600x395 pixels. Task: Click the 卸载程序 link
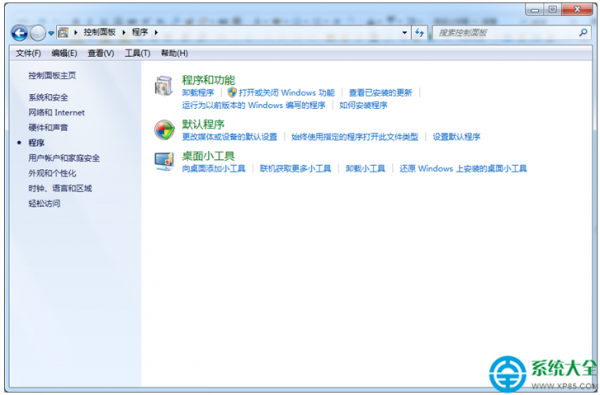point(198,93)
